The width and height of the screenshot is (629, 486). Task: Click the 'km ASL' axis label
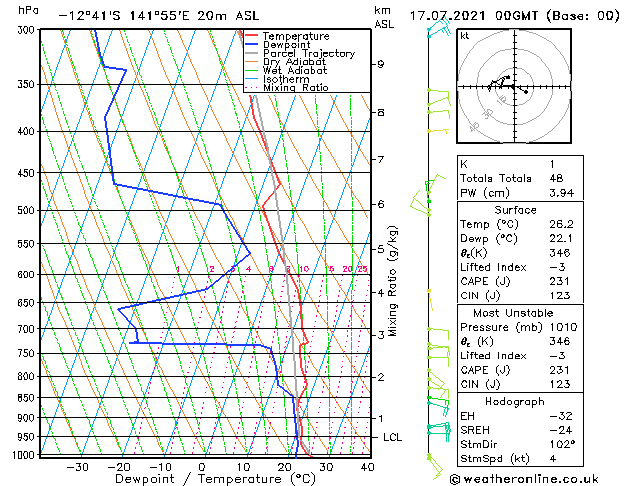point(384,17)
